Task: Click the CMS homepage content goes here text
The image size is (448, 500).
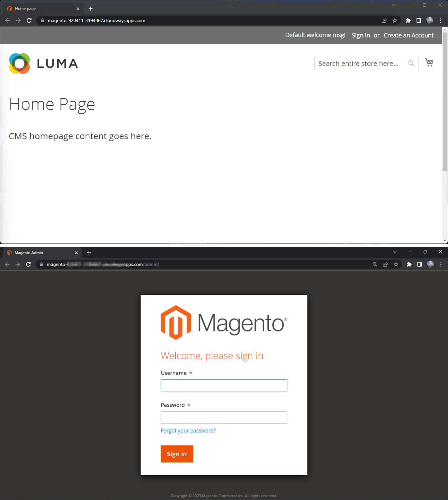Action: click(x=80, y=136)
